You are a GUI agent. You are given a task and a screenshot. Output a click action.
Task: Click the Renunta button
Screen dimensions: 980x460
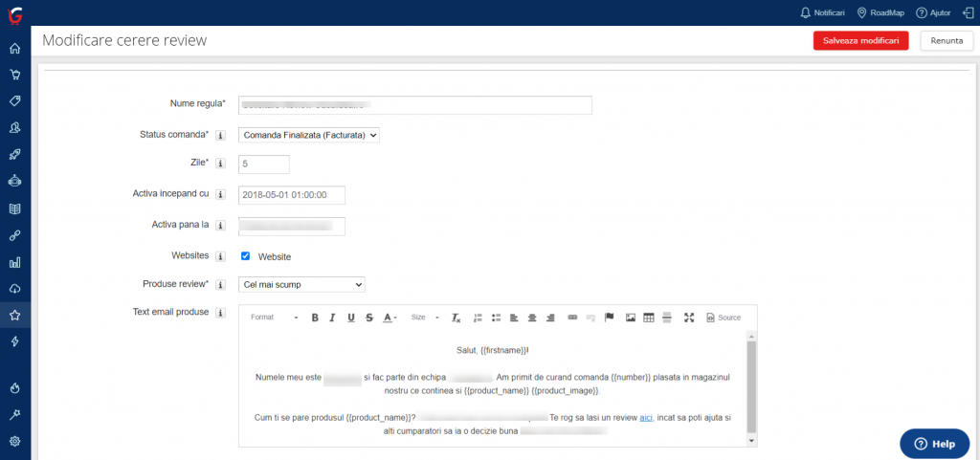(947, 40)
